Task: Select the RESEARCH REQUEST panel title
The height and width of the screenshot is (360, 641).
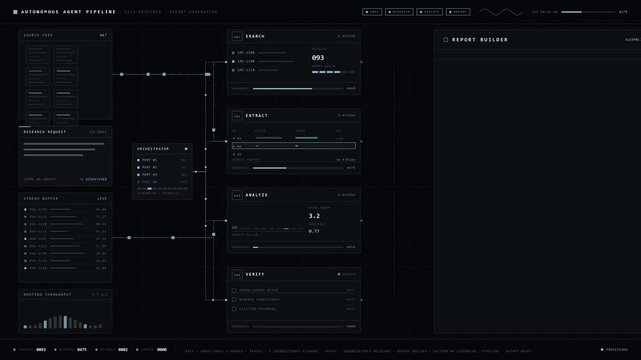Action: 45,132
